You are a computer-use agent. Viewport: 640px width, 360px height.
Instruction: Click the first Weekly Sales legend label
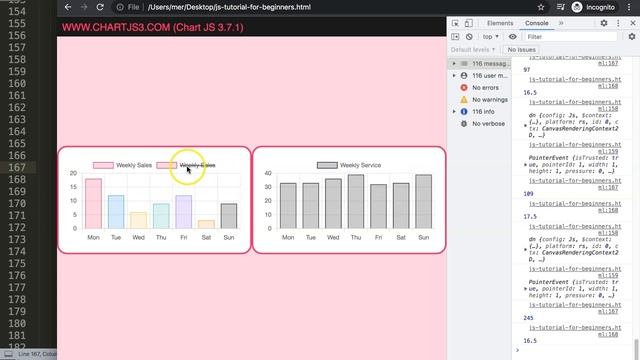point(134,165)
